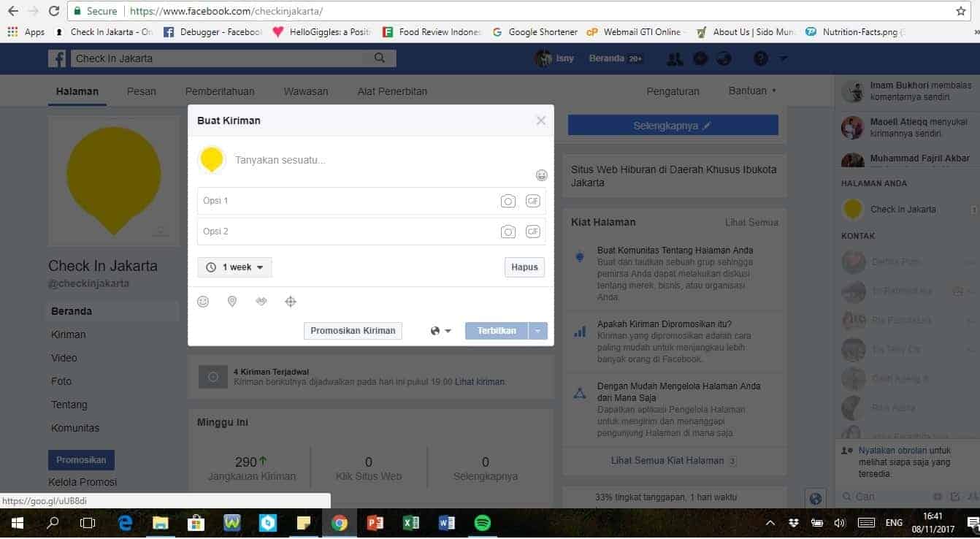Click the camera icon for Opsi 1
The height and width of the screenshot is (539, 980).
click(508, 202)
